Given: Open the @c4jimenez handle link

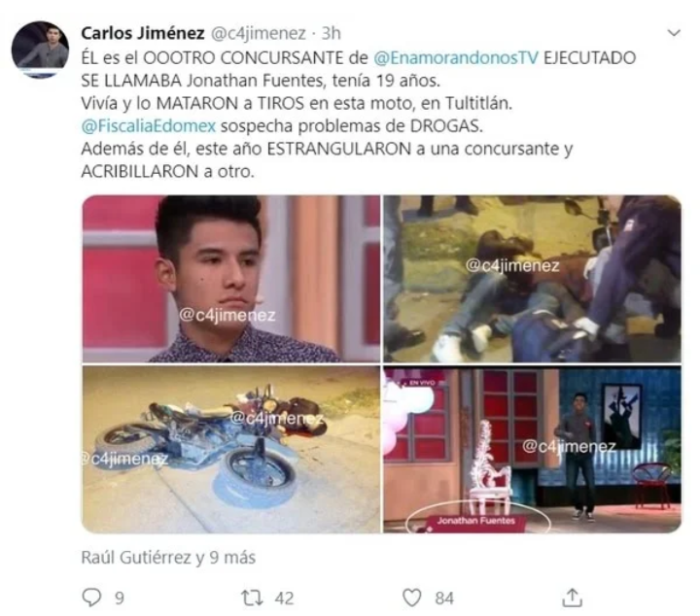Looking at the screenshot, I should (x=258, y=33).
